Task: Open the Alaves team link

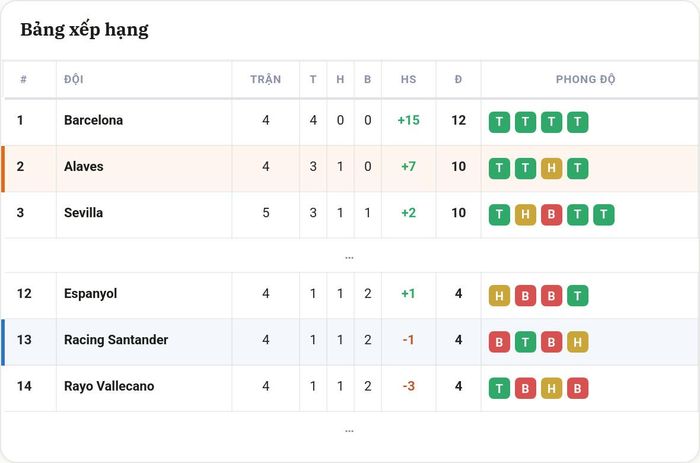Action: (83, 167)
